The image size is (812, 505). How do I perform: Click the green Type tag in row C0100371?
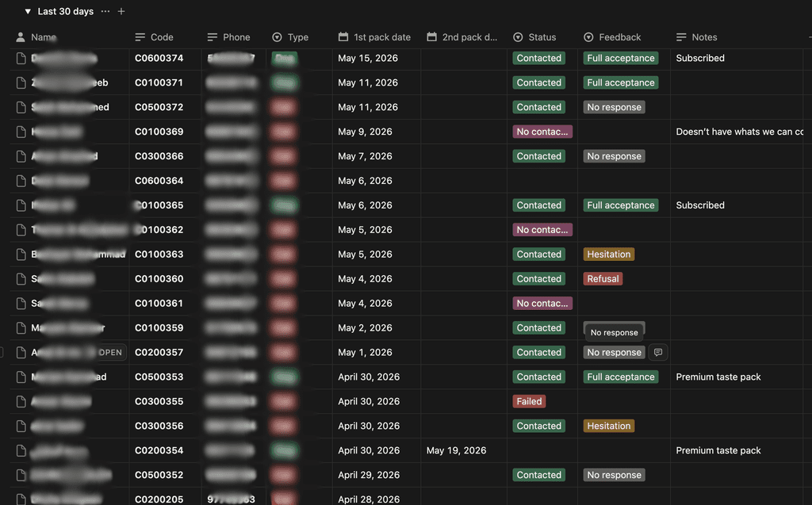coord(285,83)
